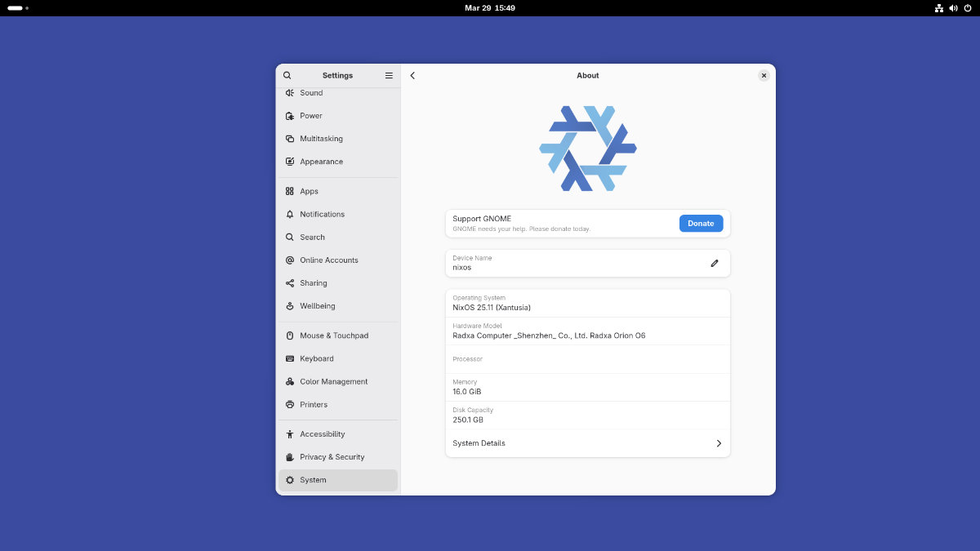This screenshot has width=980, height=551.
Task: Select Printers label in sidebar
Action: coord(314,404)
